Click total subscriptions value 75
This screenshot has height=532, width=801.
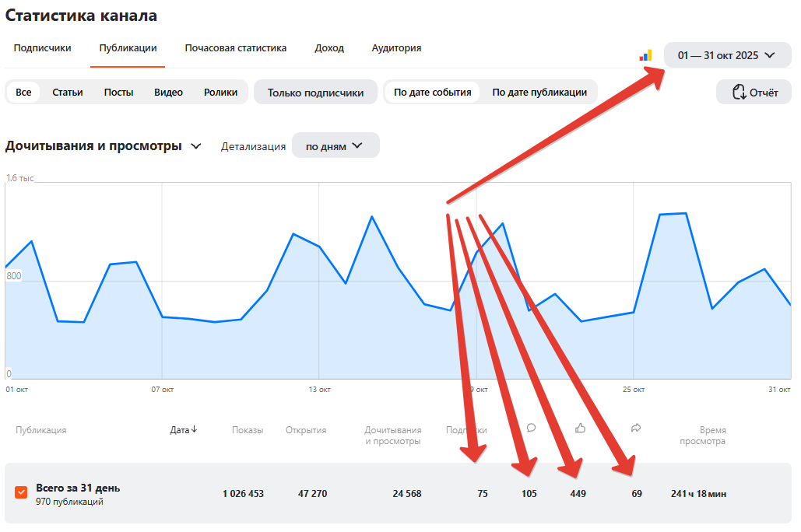point(483,494)
